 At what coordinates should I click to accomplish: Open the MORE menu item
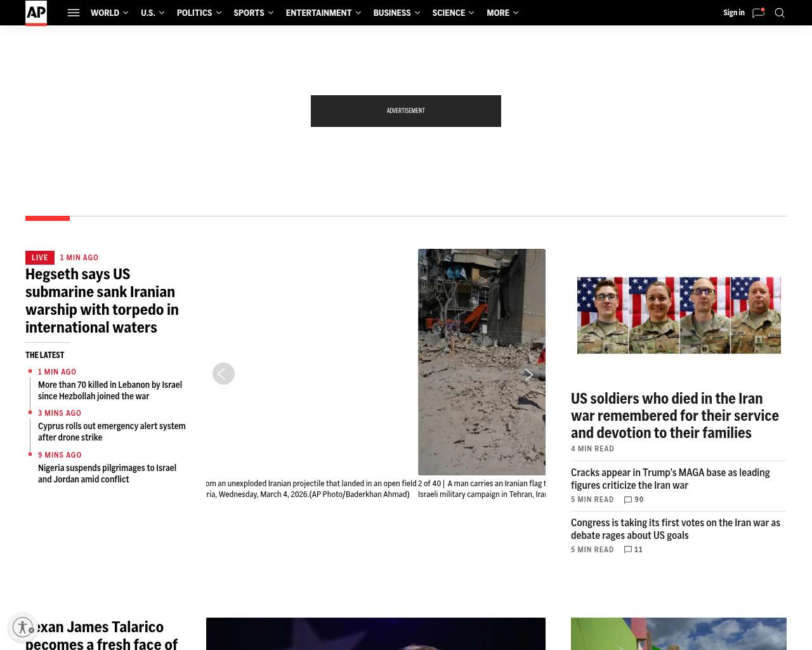(498, 13)
